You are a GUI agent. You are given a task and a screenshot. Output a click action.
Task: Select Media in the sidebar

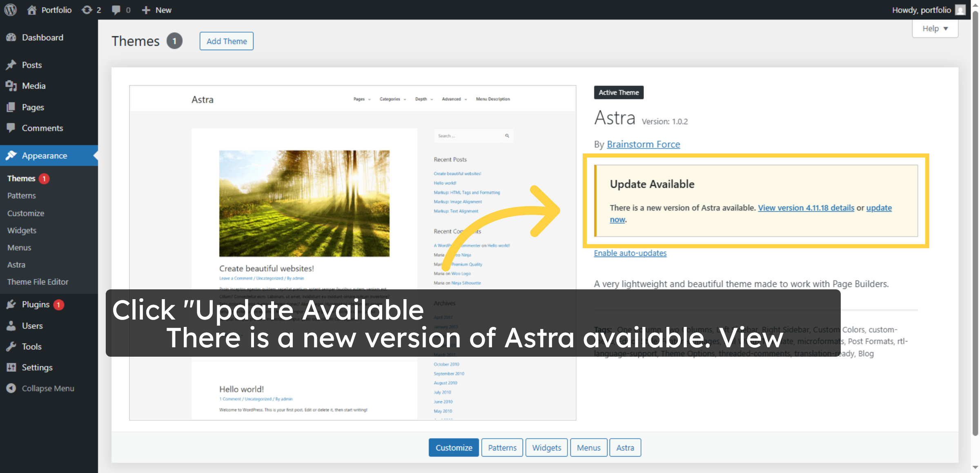pyautogui.click(x=33, y=86)
